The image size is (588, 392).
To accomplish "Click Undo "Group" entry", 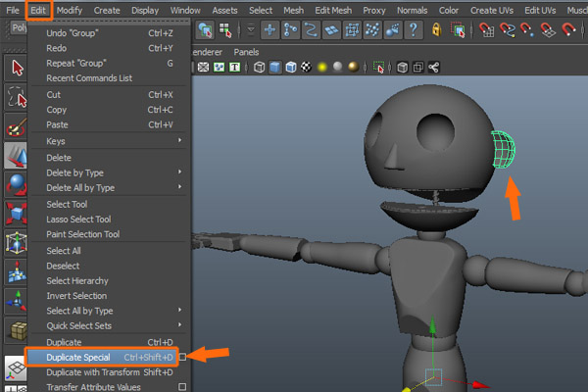I will click(72, 32).
